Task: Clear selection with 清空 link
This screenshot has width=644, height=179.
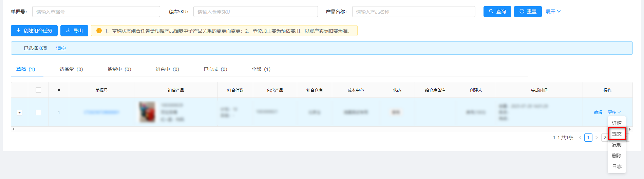Action: [61, 48]
